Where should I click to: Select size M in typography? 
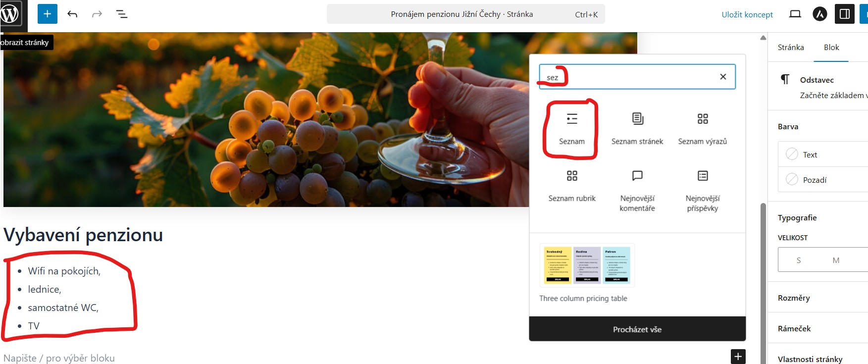(x=836, y=260)
